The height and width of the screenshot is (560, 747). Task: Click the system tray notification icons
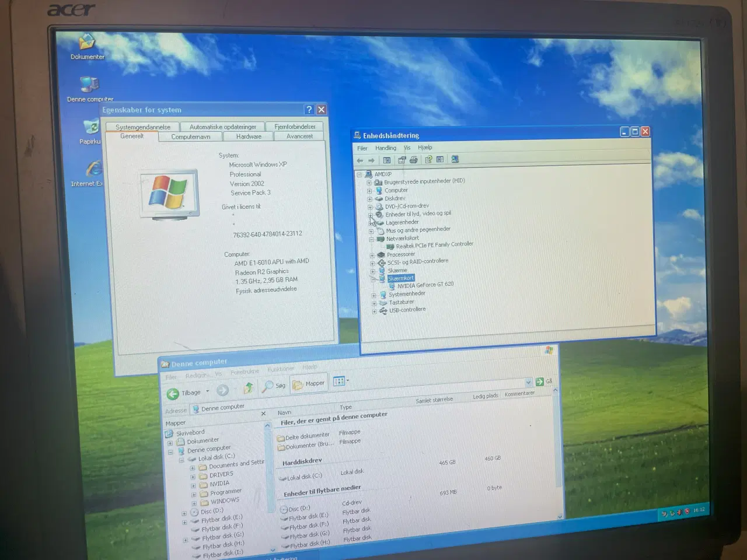[675, 513]
